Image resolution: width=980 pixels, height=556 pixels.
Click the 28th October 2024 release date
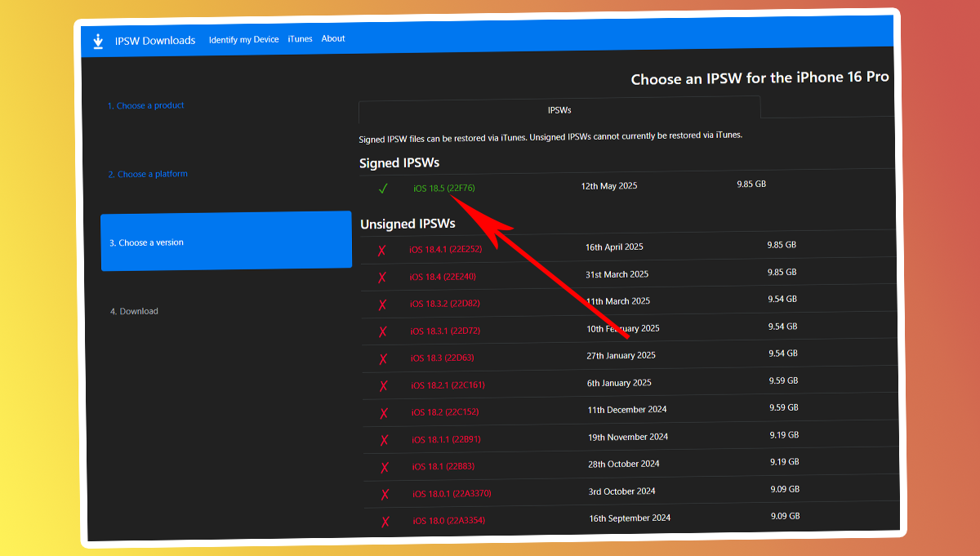tap(624, 464)
